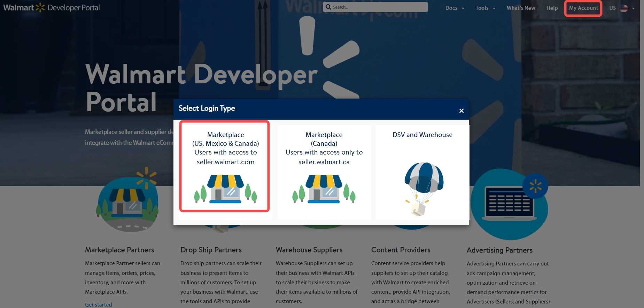Viewport: 644px width, 308px height.
Task: Open the Docs menu
Action: [x=455, y=8]
